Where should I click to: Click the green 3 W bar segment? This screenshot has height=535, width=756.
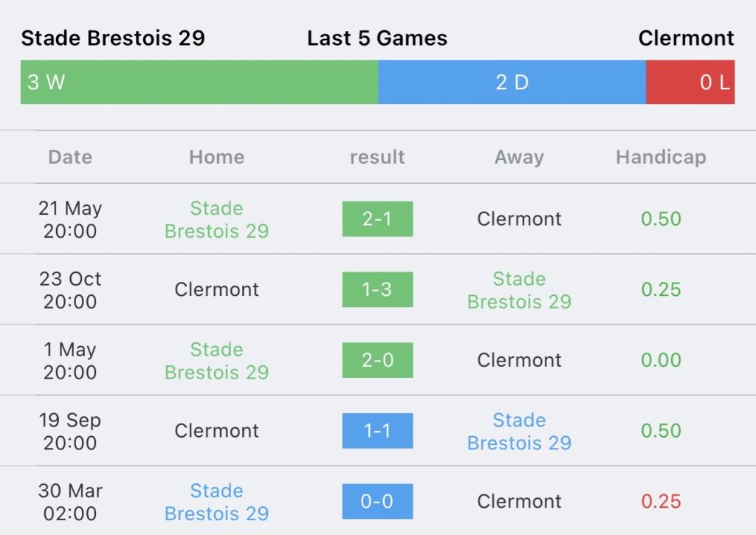pos(199,82)
